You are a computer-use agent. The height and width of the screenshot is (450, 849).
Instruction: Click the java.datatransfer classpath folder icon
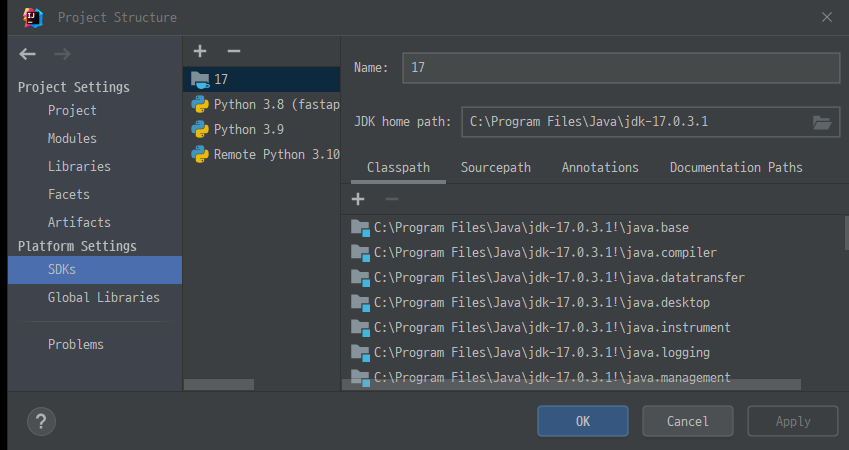pyautogui.click(x=360, y=278)
